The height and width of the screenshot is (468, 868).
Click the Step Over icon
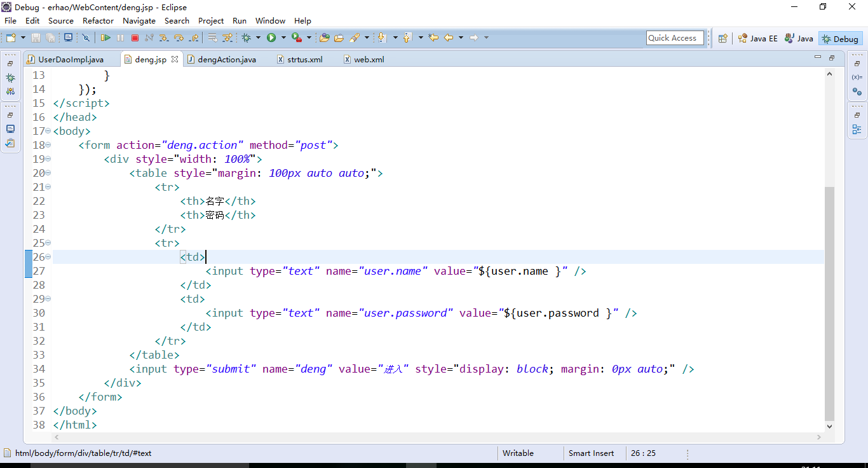pos(179,38)
